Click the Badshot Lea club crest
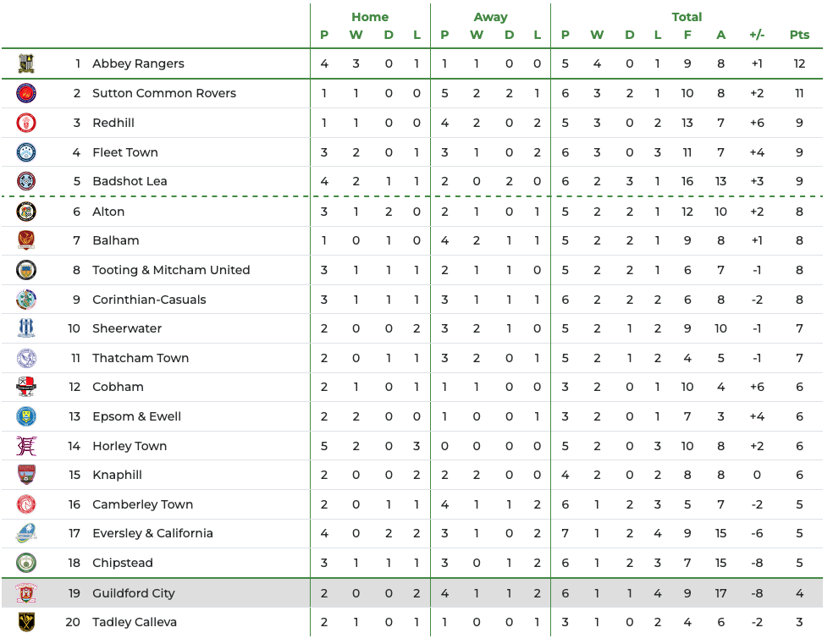The height and width of the screenshot is (644, 833). pos(26,181)
